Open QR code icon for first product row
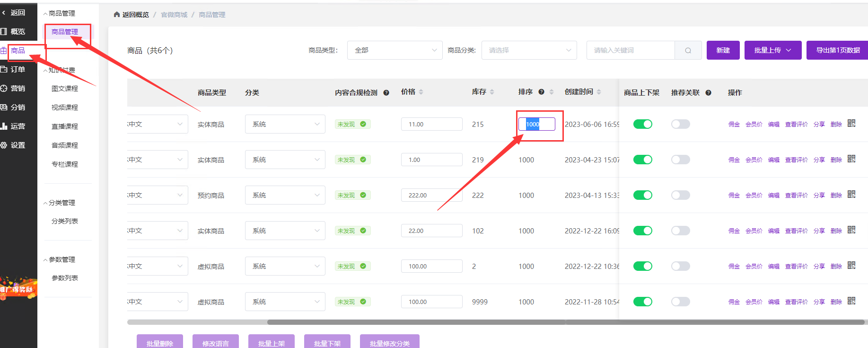The image size is (868, 348). click(851, 123)
